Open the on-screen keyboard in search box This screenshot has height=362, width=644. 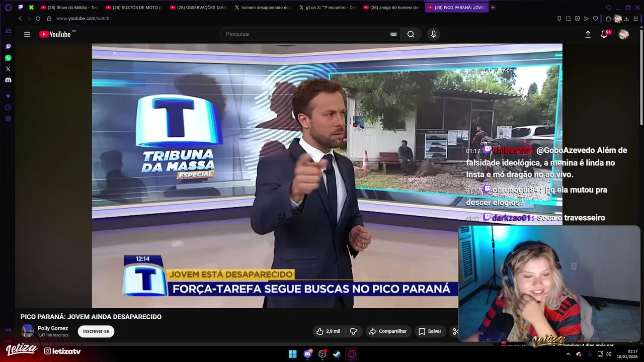point(393,34)
